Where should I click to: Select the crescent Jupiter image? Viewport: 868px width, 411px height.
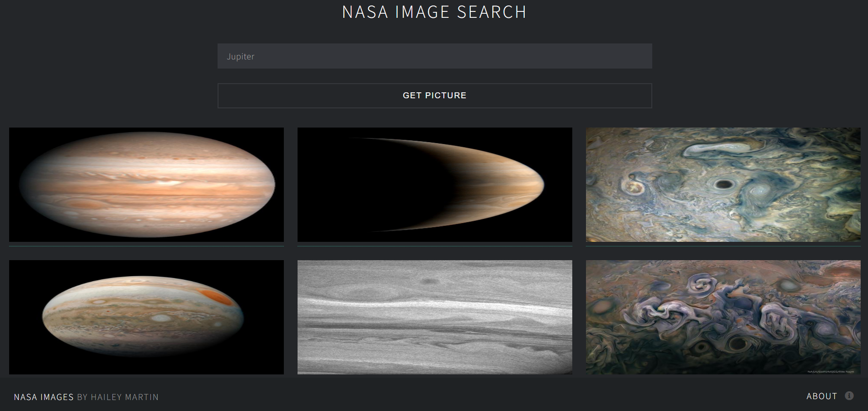(x=434, y=184)
